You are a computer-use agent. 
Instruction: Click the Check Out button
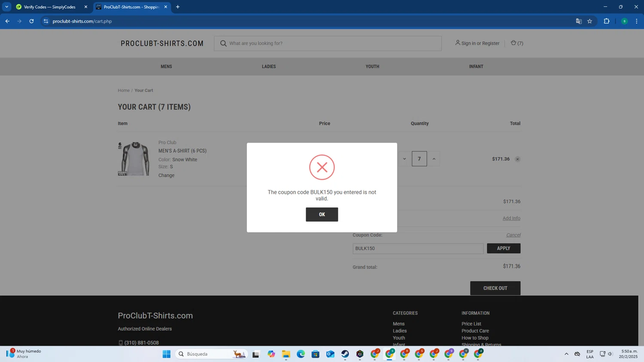tap(495, 288)
